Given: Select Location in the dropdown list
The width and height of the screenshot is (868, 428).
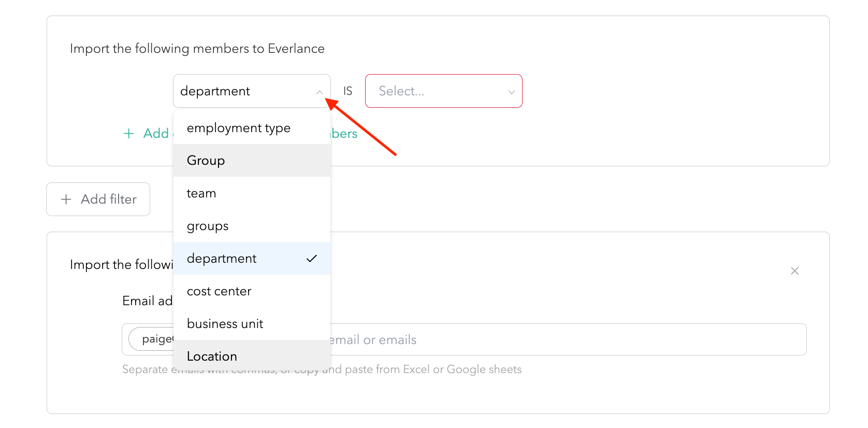Looking at the screenshot, I should [252, 355].
